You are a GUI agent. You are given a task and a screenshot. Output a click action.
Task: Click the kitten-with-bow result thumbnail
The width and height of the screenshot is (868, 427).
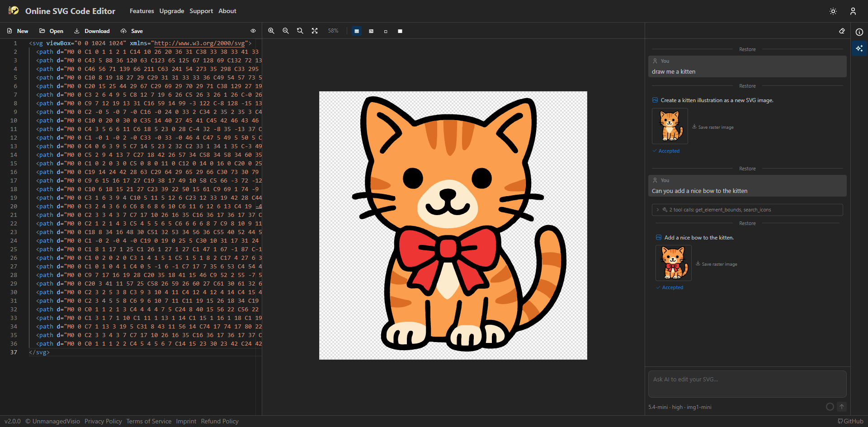pos(674,263)
